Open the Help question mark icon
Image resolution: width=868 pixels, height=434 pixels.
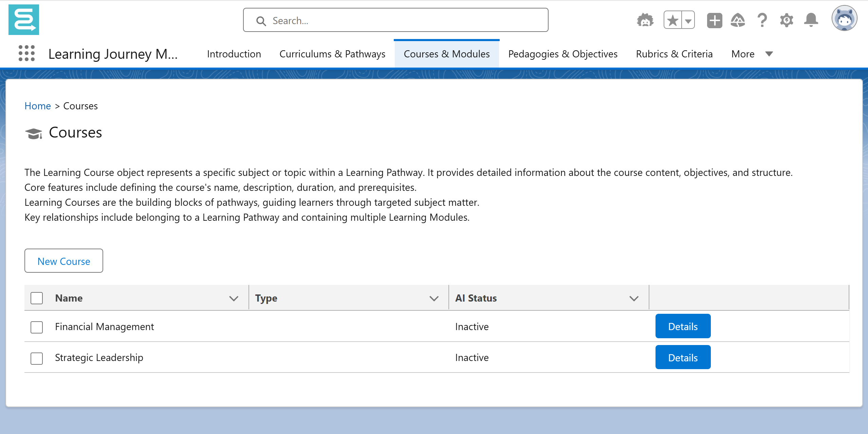[x=762, y=20]
